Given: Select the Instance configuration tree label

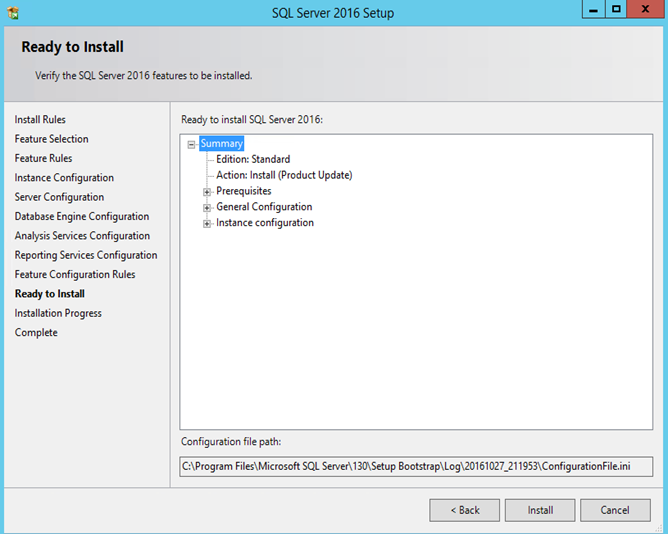Looking at the screenshot, I should (x=265, y=222).
